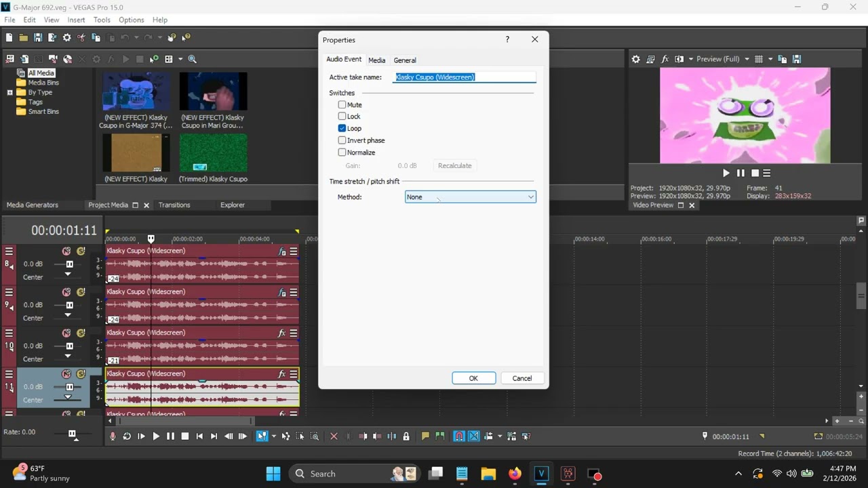Toggle Enable Snapping magnet icon

(x=459, y=436)
